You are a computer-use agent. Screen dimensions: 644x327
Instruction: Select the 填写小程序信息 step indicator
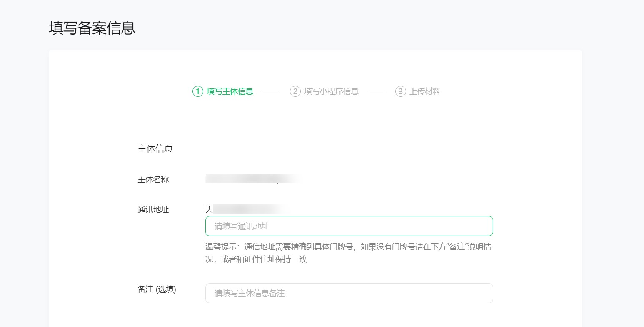pyautogui.click(x=332, y=91)
